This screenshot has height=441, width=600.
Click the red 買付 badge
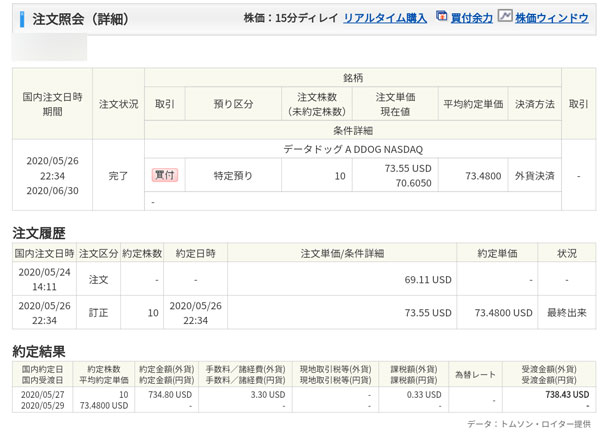(x=164, y=175)
